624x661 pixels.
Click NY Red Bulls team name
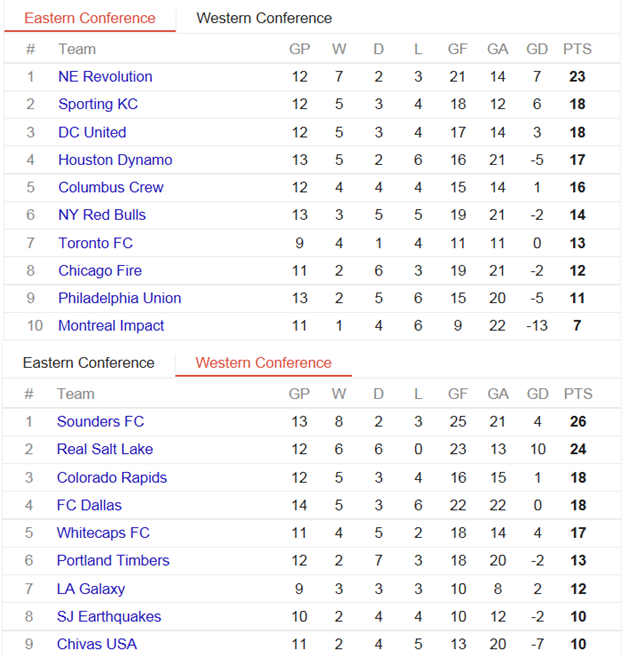(x=102, y=215)
